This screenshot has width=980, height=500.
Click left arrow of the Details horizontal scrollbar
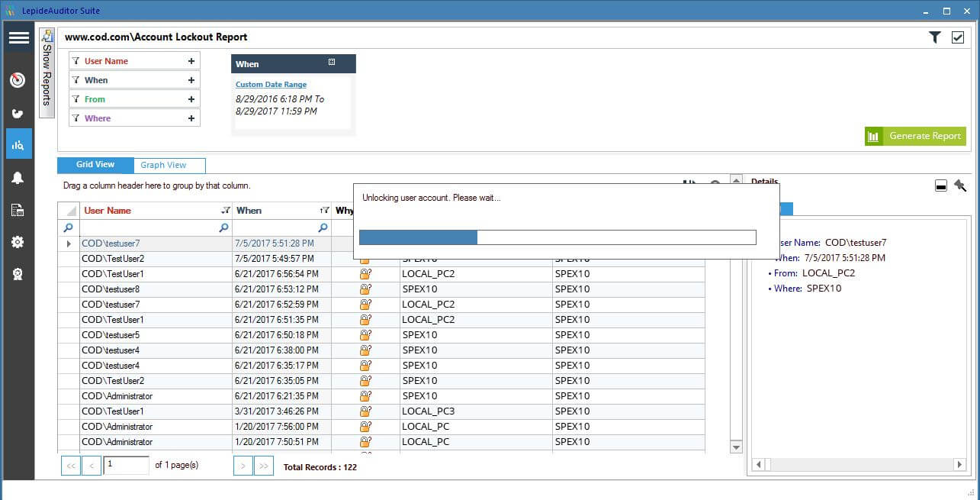[759, 464]
